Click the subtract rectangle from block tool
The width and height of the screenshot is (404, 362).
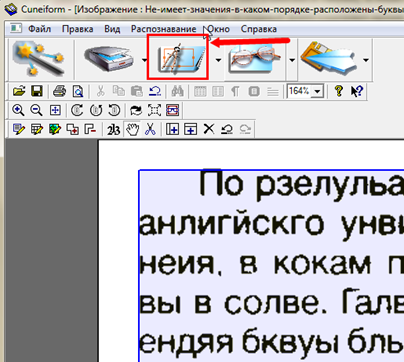90,129
